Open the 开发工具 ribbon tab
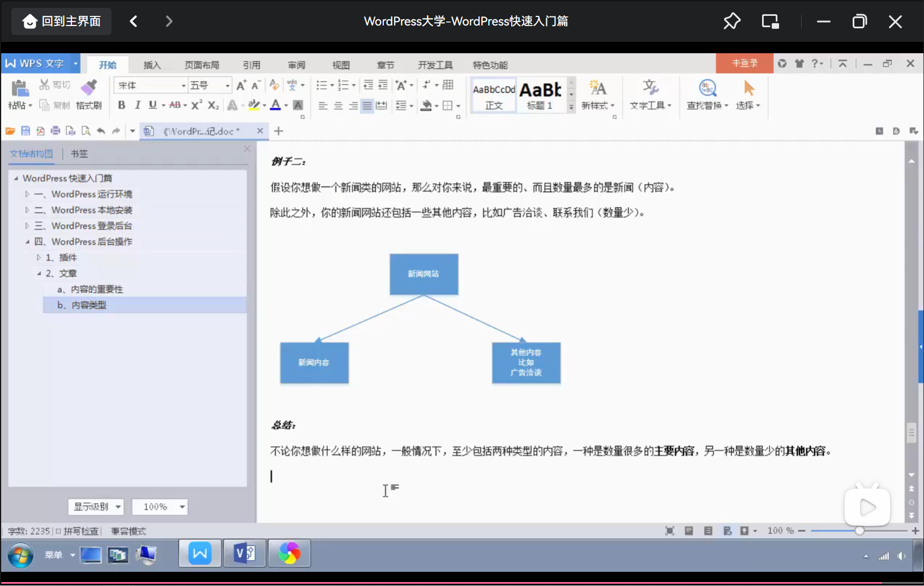Screen dimensions: 924x586 [435, 65]
